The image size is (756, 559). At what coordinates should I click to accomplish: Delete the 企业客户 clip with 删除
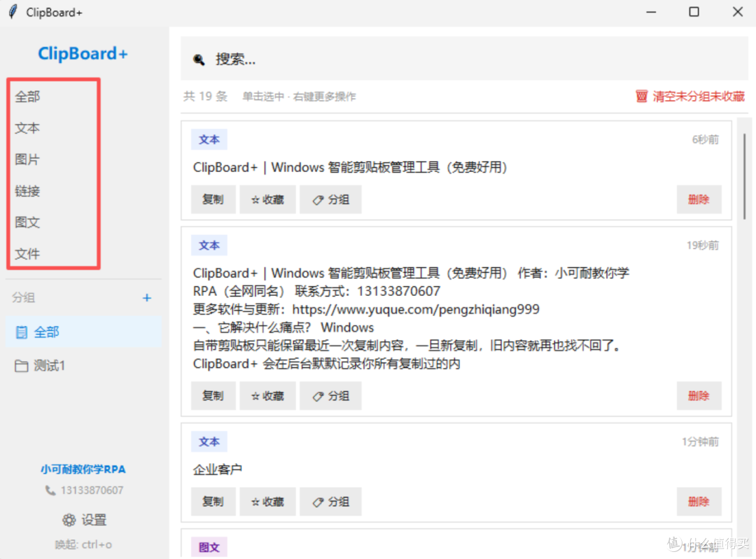point(699,502)
